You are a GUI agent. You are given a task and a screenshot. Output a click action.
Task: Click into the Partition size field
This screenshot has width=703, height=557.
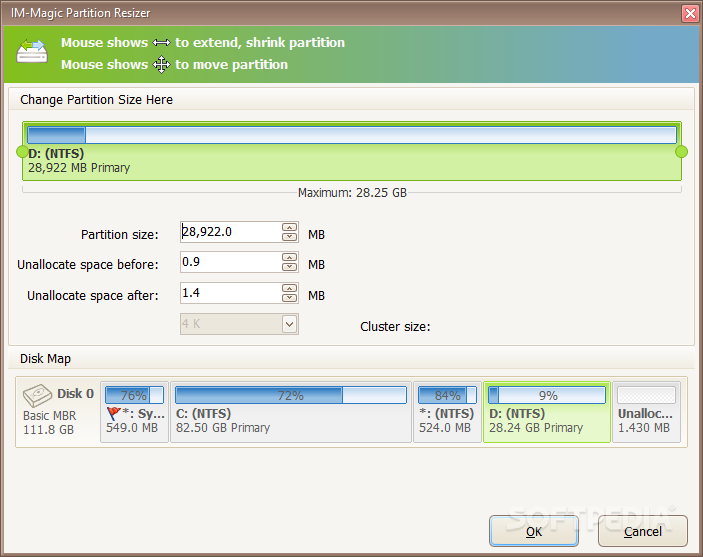230,232
